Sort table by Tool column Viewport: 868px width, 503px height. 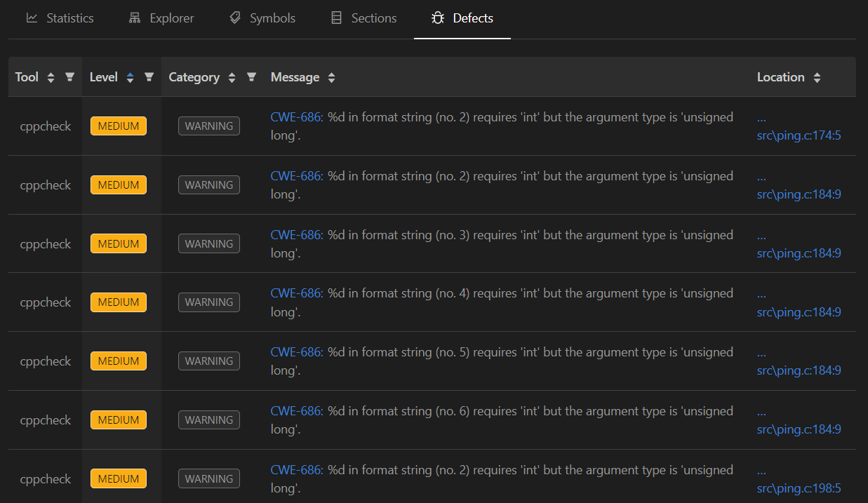tap(51, 78)
